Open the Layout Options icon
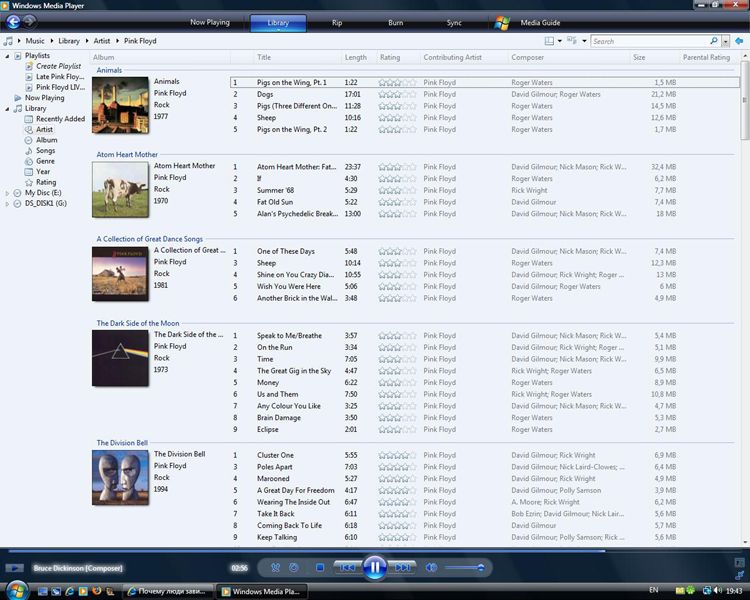The height and width of the screenshot is (600, 750). coord(549,41)
